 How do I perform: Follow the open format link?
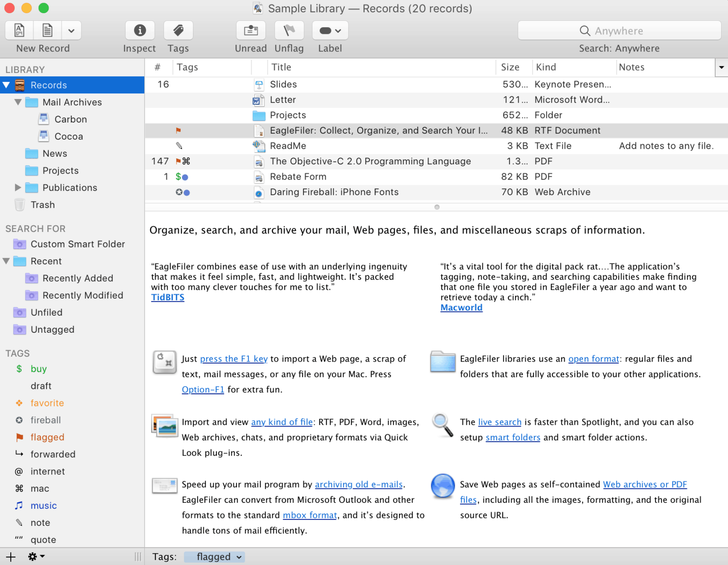594,359
